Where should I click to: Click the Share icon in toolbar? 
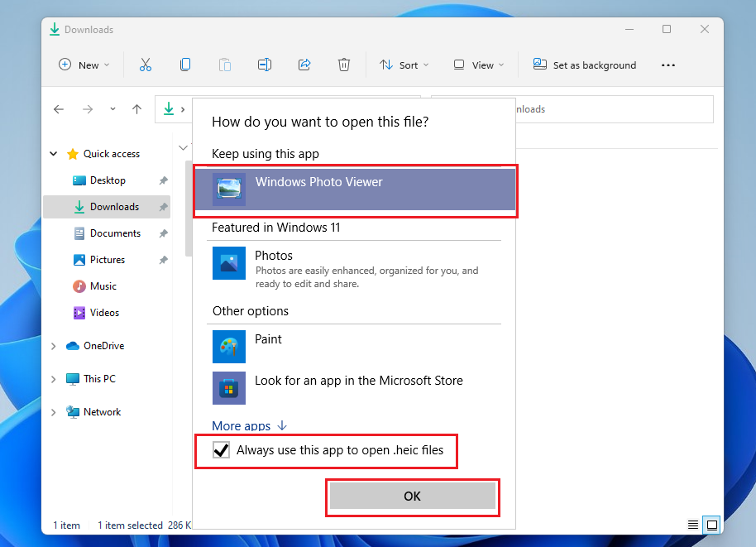[x=304, y=65]
